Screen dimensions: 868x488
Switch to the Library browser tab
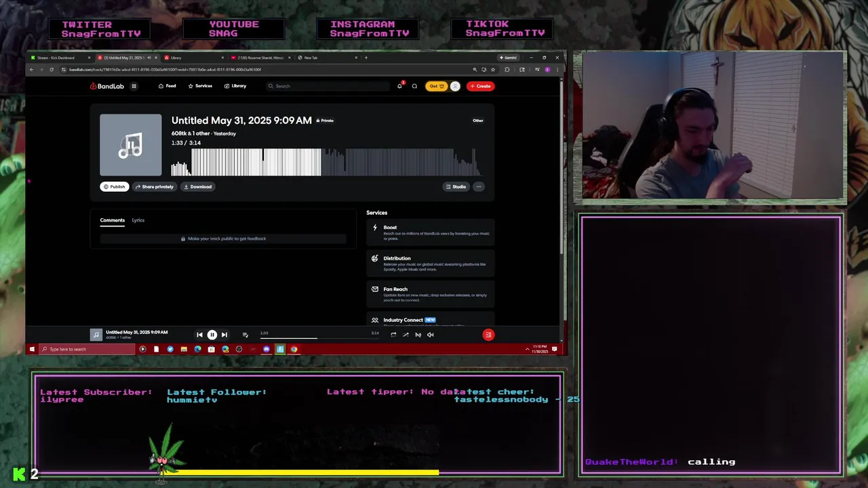tap(193, 58)
